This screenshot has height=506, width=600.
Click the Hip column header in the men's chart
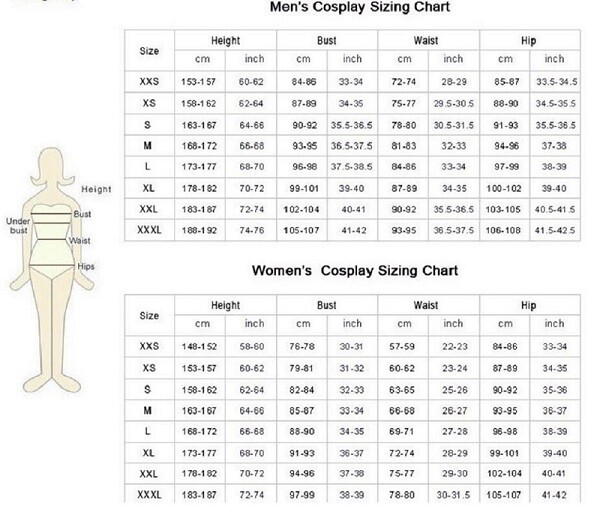pos(528,39)
